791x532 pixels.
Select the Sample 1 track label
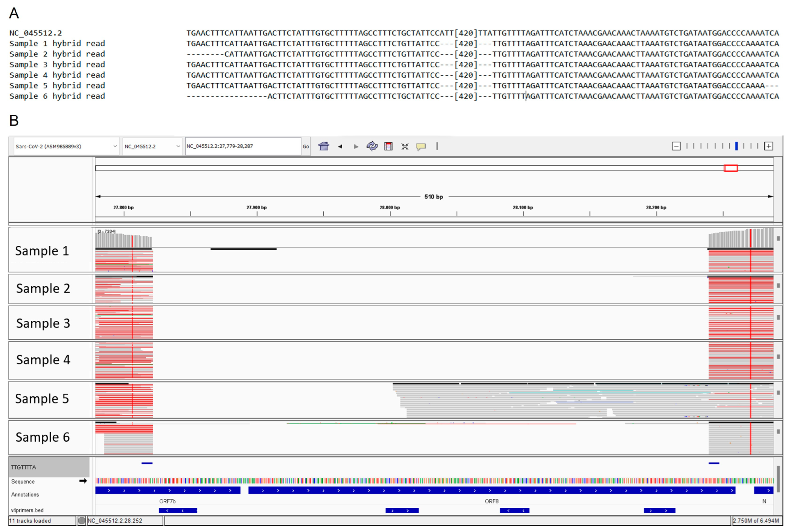coord(42,251)
